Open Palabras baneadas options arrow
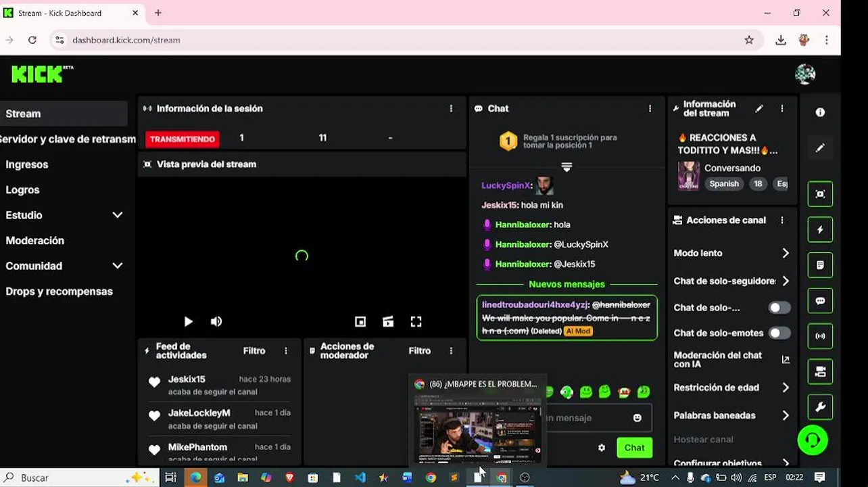 [786, 415]
